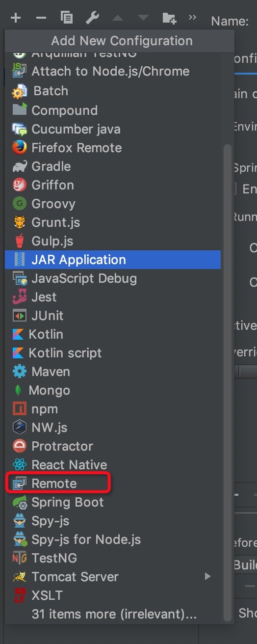Click the Gradle elephant icon

20,166
